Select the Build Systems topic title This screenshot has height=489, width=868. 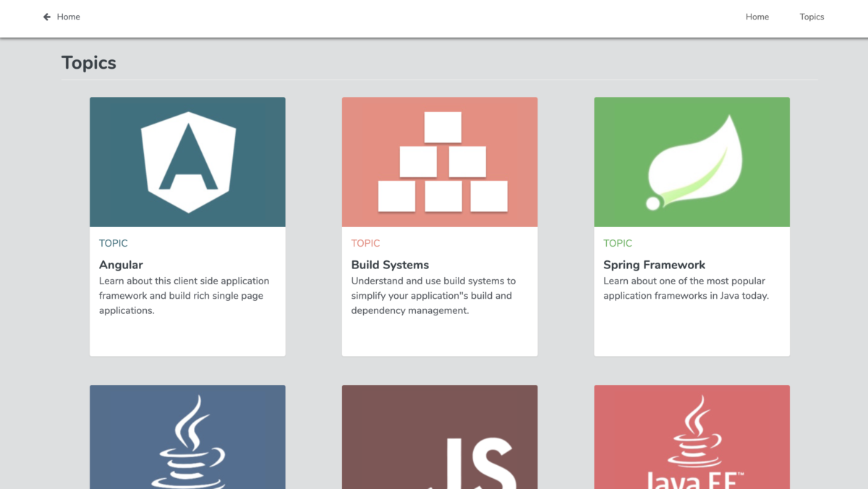[x=390, y=265]
